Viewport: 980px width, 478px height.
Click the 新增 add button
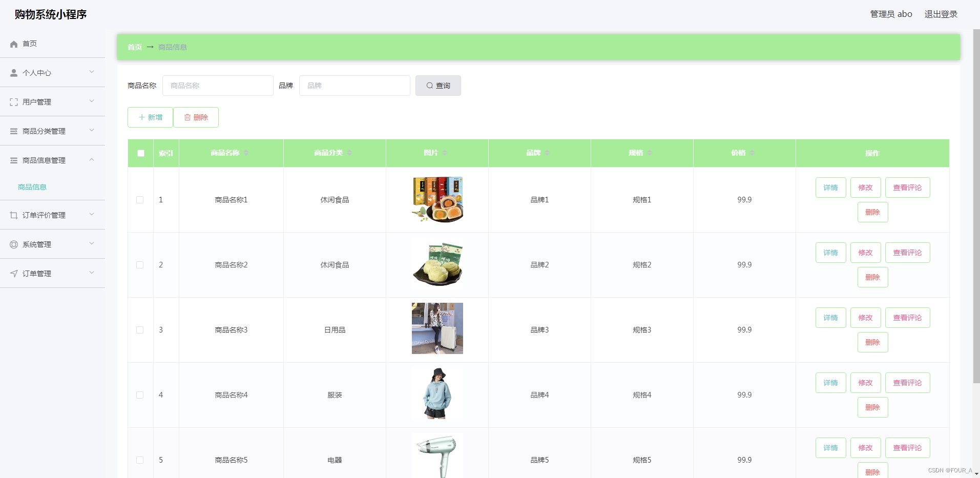click(x=150, y=117)
